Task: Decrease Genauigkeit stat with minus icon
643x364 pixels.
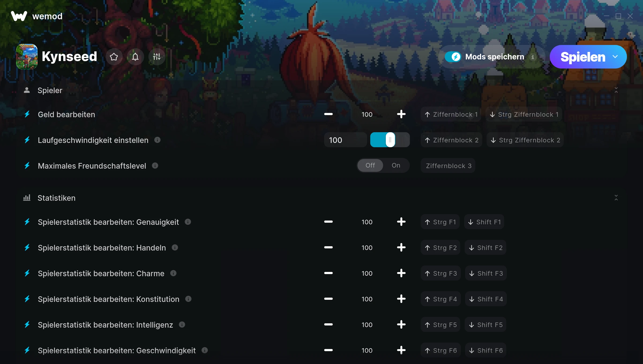Action: click(328, 222)
